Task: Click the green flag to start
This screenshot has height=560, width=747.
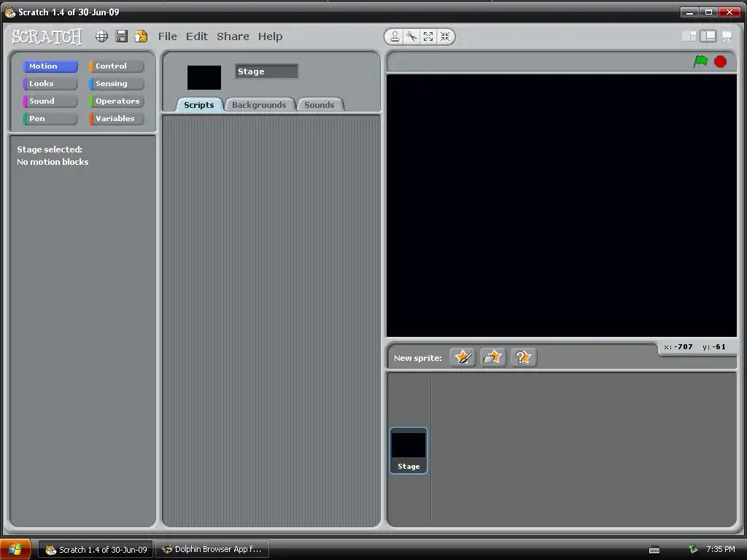Action: tap(700, 61)
